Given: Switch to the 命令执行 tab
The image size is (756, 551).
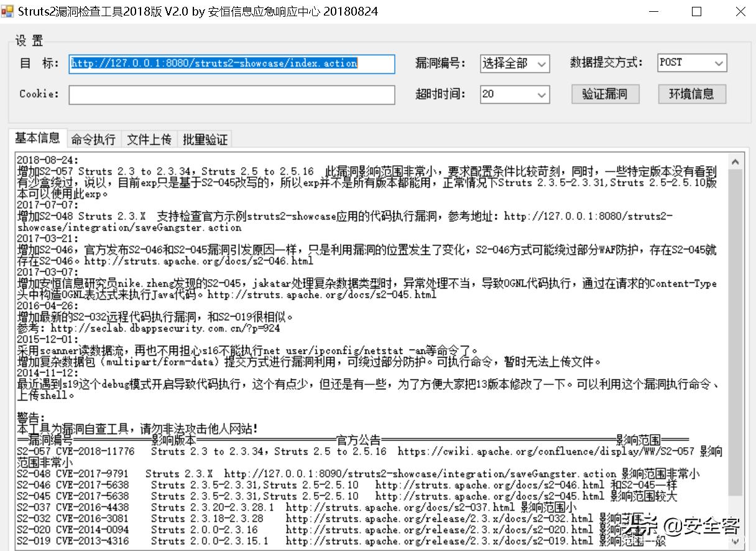Looking at the screenshot, I should [93, 139].
